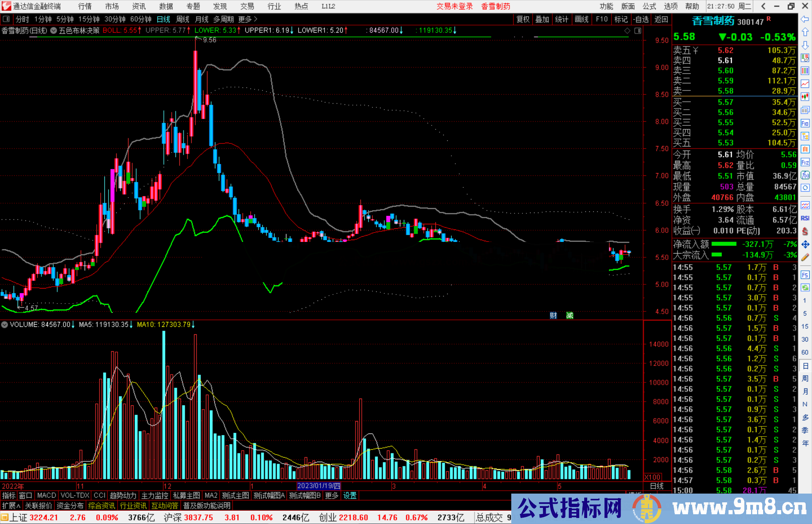The width and height of the screenshot is (812, 524).
Task: Switch to the MACD indicator tab
Action: pos(46,495)
